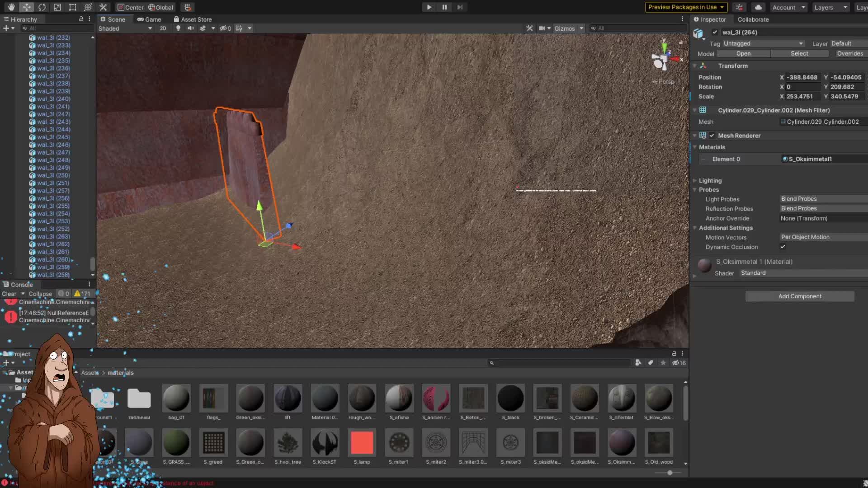Select the Rotate tool

click(x=42, y=7)
